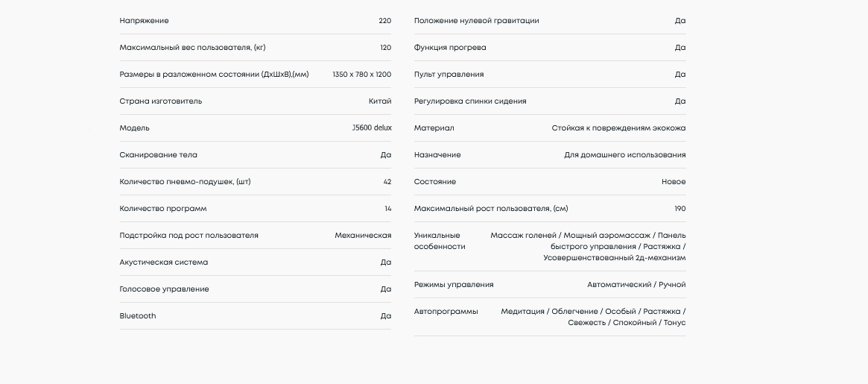Click the "Количество программ" label

point(163,209)
